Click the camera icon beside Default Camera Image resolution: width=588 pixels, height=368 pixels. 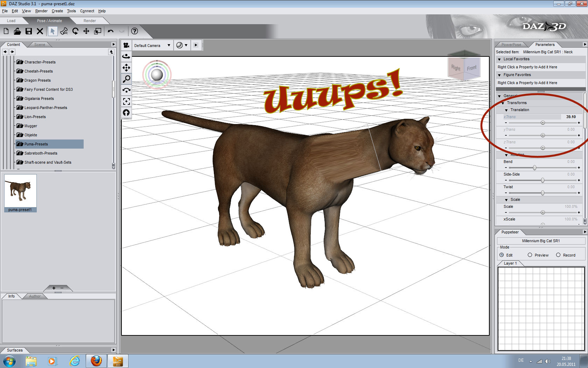click(126, 45)
